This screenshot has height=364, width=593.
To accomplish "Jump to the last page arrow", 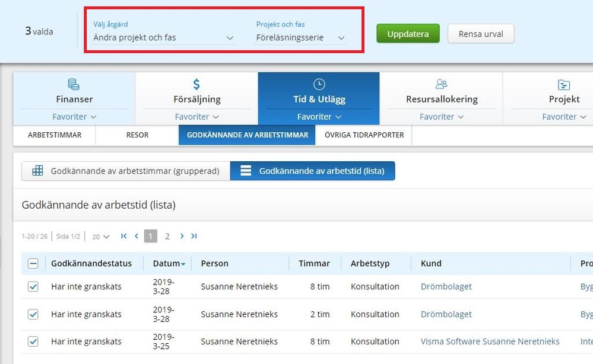I will click(x=194, y=236).
